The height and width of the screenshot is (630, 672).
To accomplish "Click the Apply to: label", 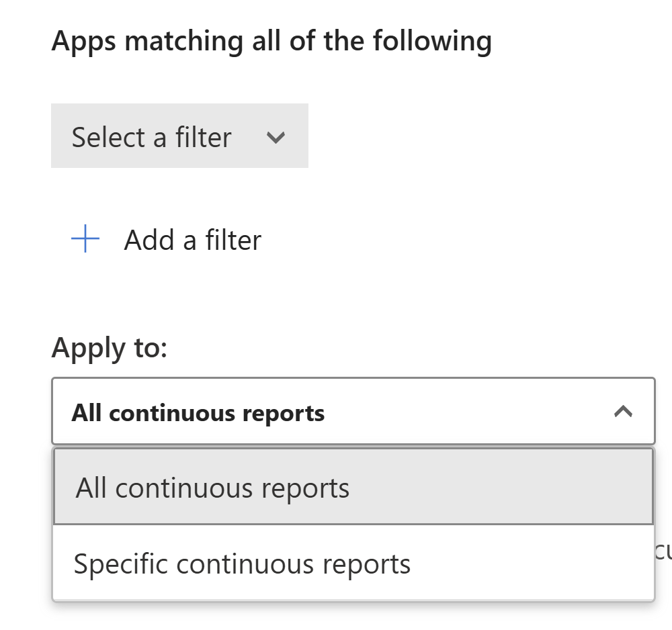I will point(109,348).
